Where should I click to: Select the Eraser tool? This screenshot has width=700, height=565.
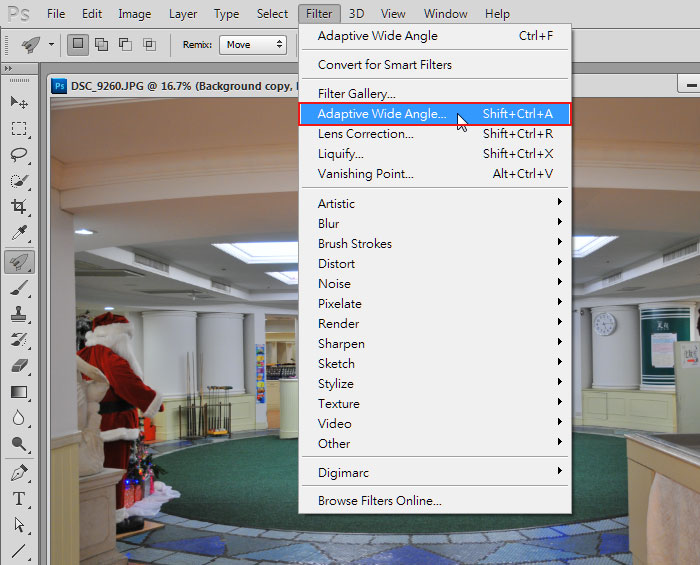point(19,366)
